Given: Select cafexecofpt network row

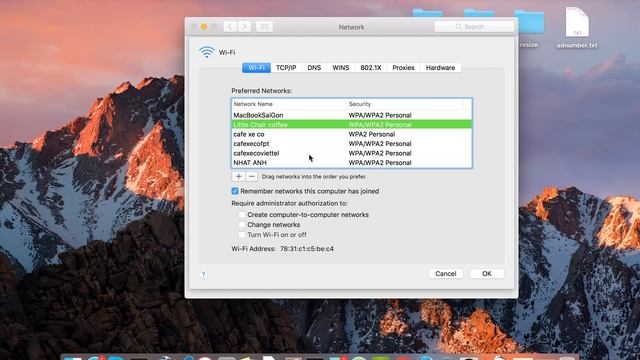Looking at the screenshot, I should pos(352,144).
